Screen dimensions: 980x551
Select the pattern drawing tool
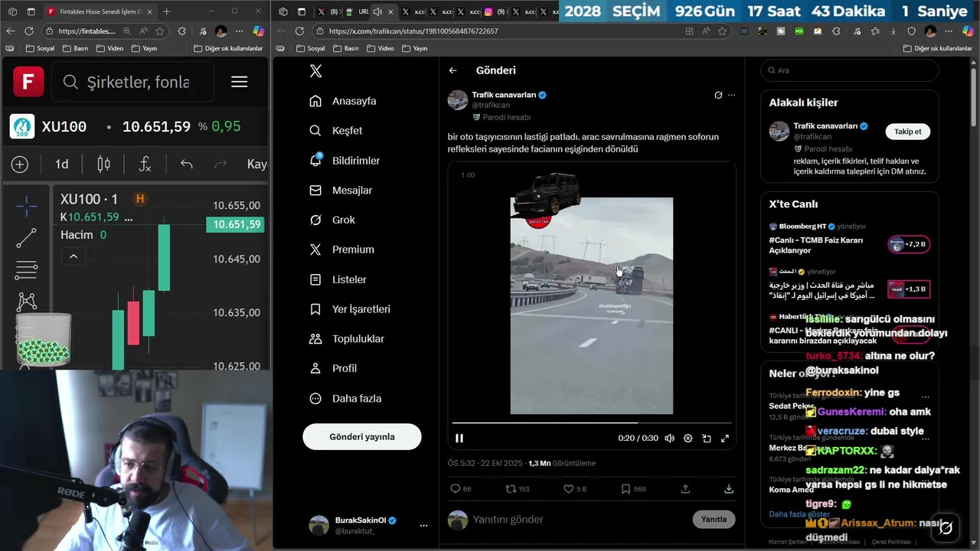pyautogui.click(x=27, y=302)
